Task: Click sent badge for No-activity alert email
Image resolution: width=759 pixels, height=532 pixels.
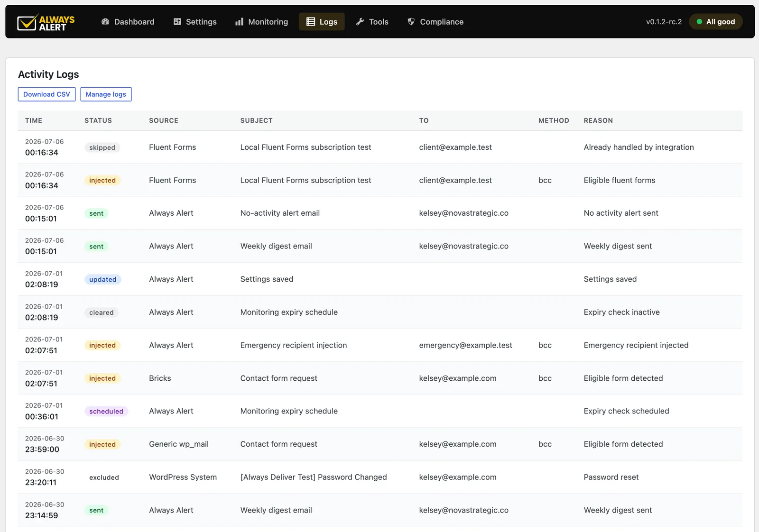Action: pos(96,213)
